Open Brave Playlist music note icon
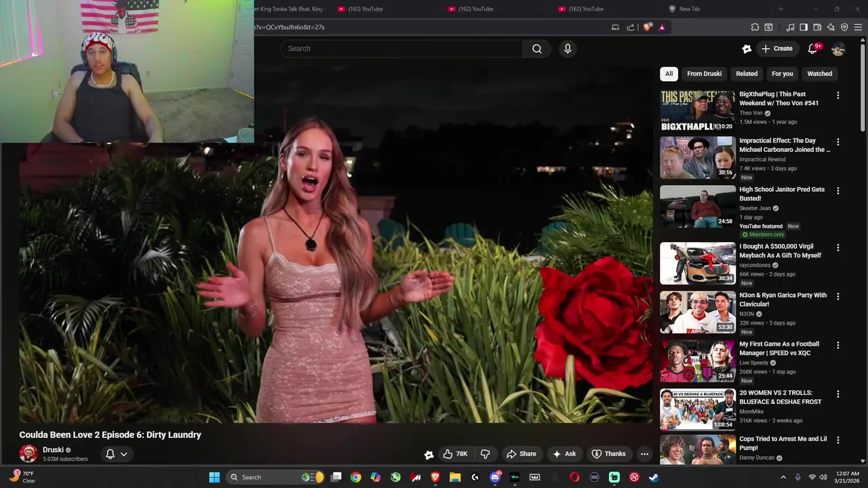The width and height of the screenshot is (868, 488). 790,27
